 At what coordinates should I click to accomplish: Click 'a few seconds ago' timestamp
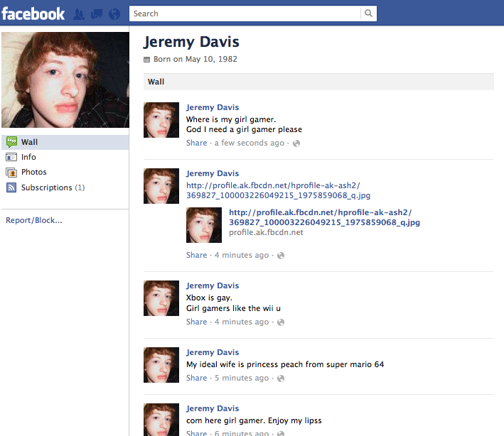click(250, 143)
